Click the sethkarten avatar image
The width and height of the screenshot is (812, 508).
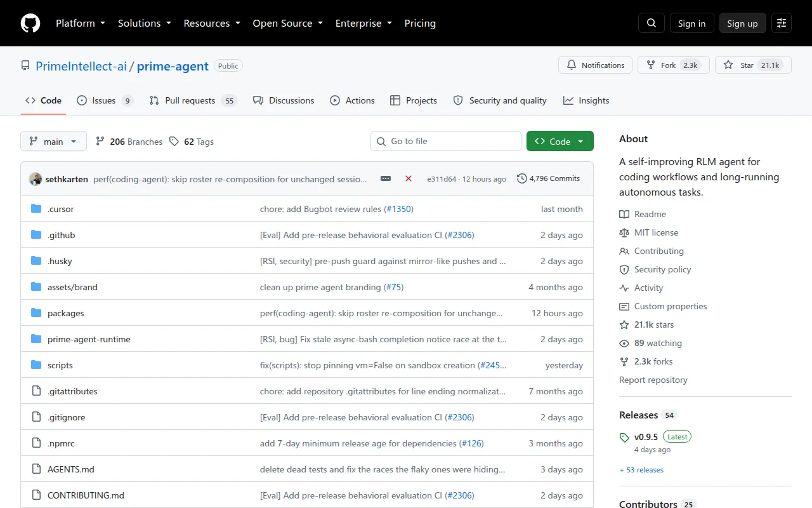[36, 179]
